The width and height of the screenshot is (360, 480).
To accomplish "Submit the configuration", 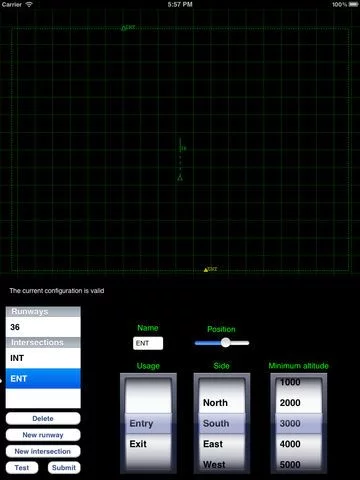I will point(64,468).
